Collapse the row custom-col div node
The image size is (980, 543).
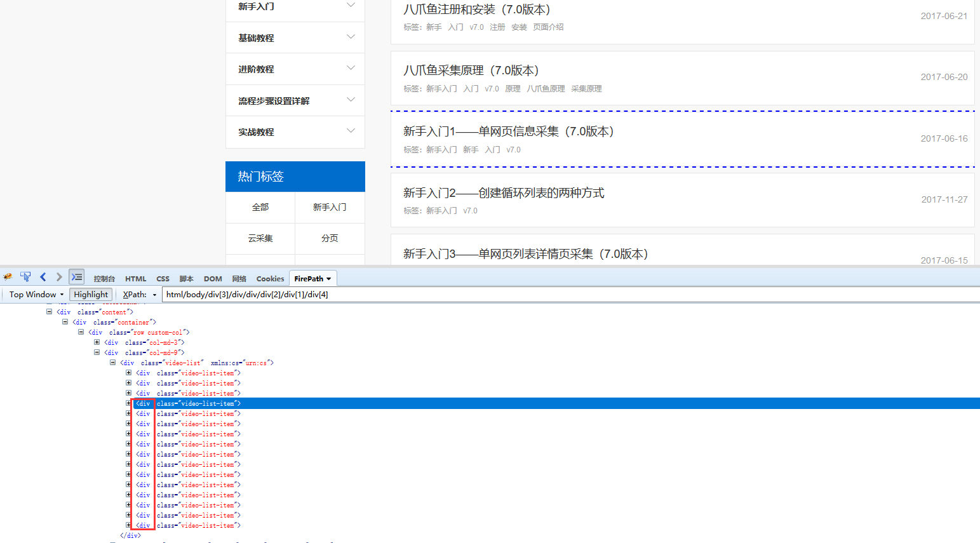coord(81,332)
